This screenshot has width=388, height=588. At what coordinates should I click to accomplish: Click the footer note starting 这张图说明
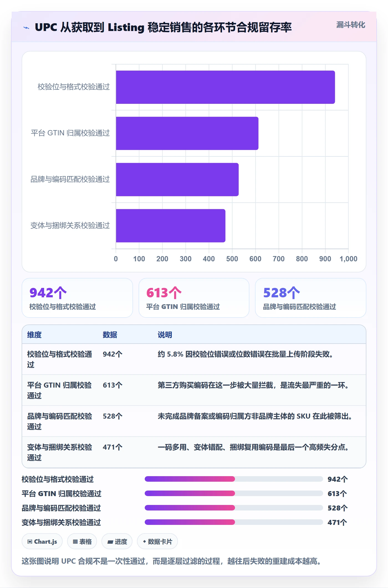[x=172, y=561]
